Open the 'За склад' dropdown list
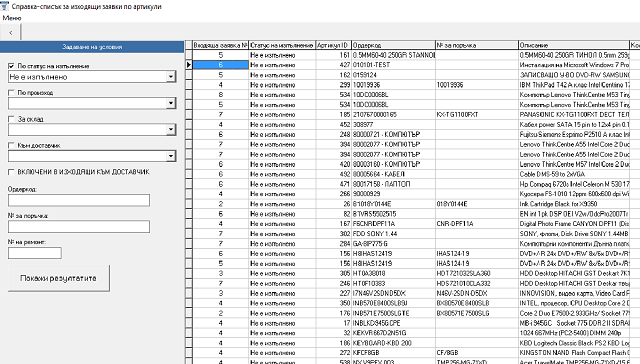The image size is (640, 364). [171, 130]
